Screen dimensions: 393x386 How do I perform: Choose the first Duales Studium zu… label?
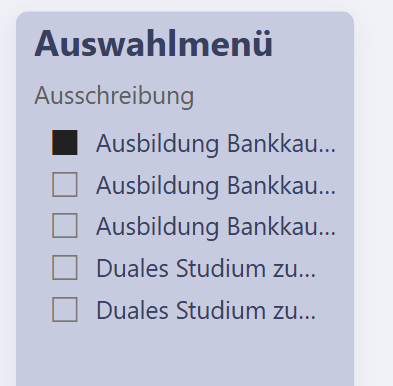tap(206, 269)
